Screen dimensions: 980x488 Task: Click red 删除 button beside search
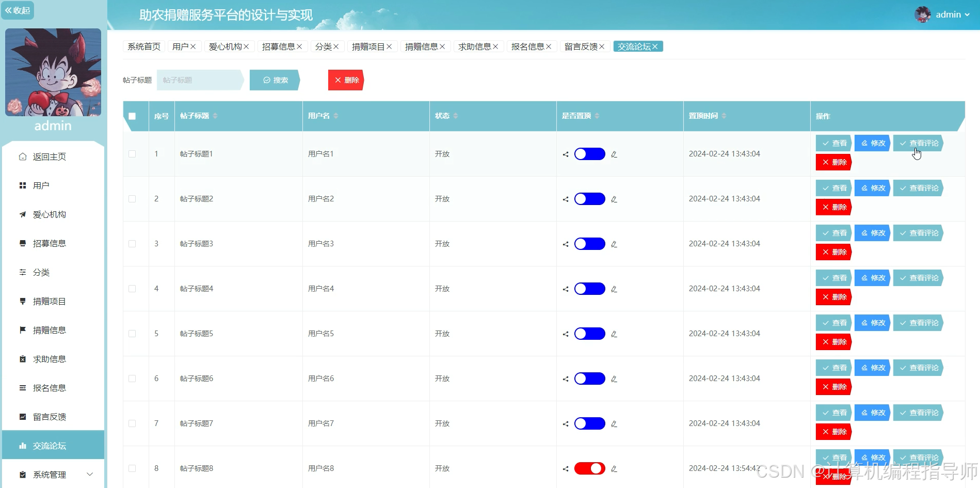tap(346, 80)
